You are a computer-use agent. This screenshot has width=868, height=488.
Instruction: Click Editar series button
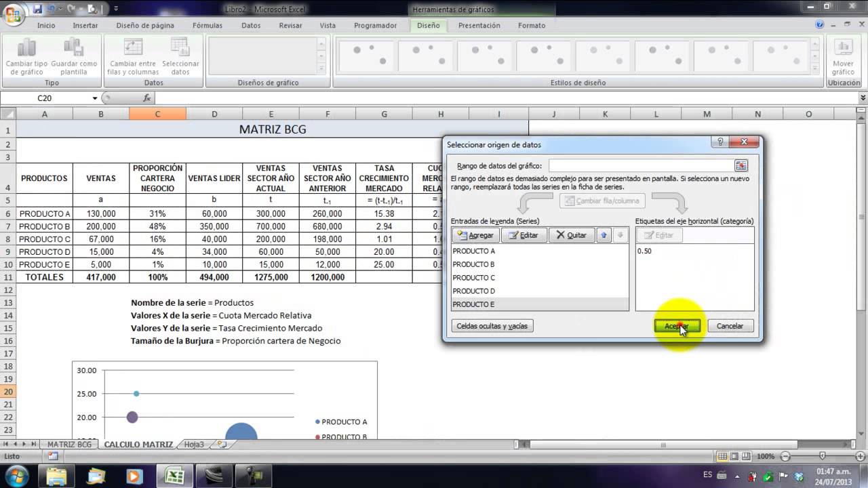pyautogui.click(x=524, y=235)
